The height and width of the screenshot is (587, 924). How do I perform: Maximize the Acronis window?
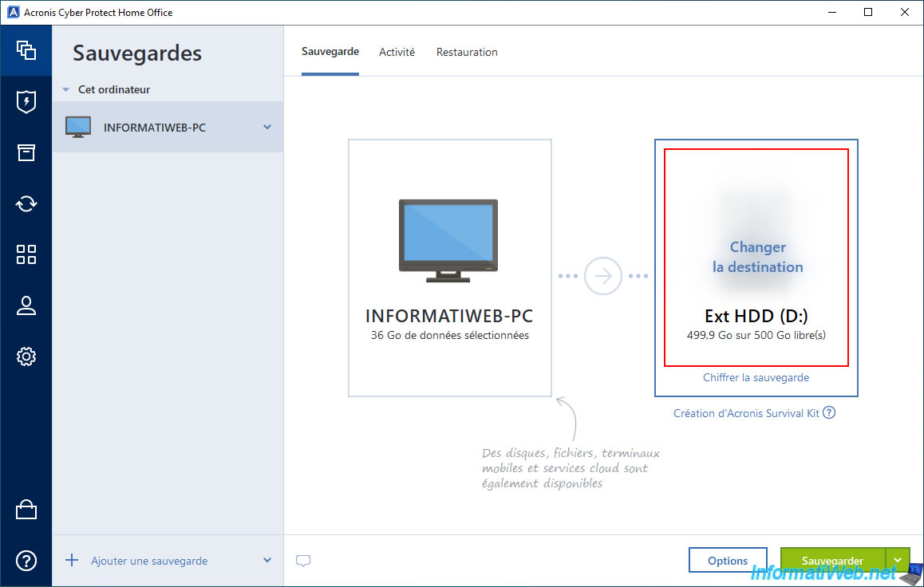pos(868,13)
